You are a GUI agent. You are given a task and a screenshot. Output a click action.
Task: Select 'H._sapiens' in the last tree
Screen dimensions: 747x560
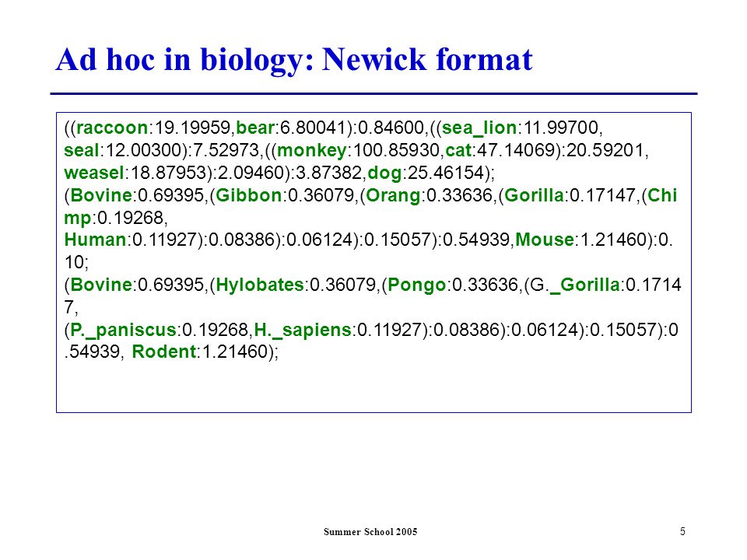point(303,330)
